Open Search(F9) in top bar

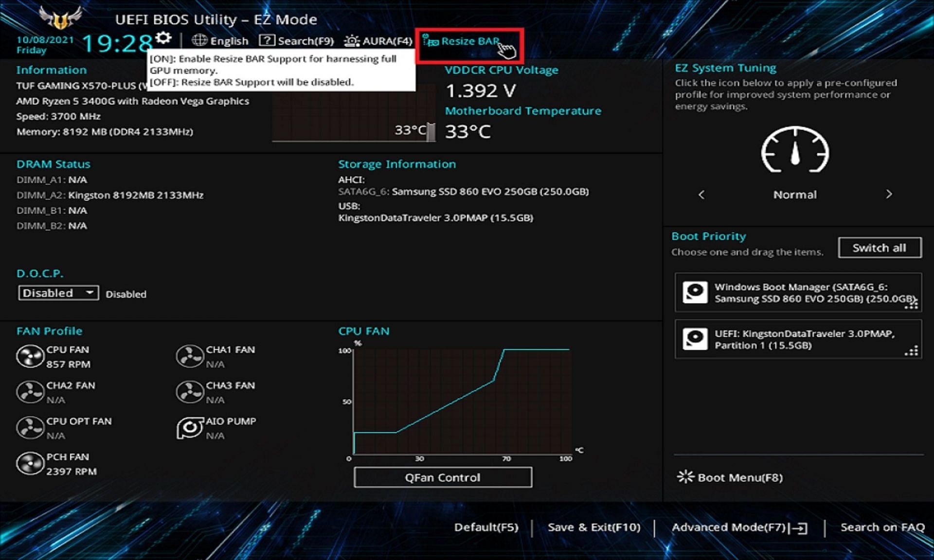297,41
